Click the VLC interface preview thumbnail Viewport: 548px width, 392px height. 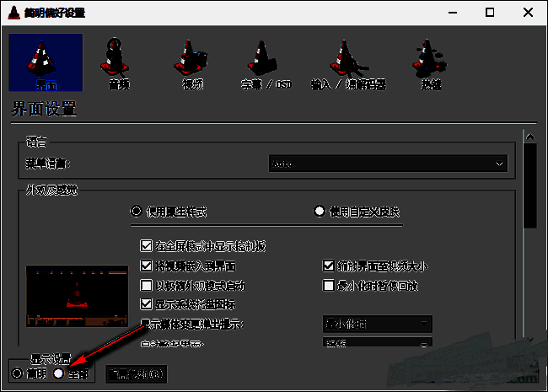77,296
